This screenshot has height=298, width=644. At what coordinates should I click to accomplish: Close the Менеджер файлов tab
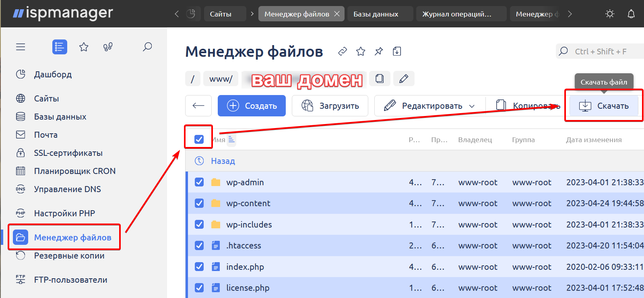[x=337, y=14]
